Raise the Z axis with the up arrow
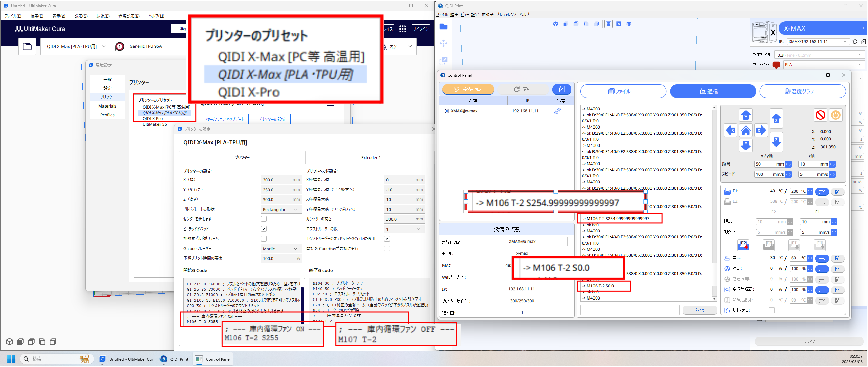 point(776,119)
